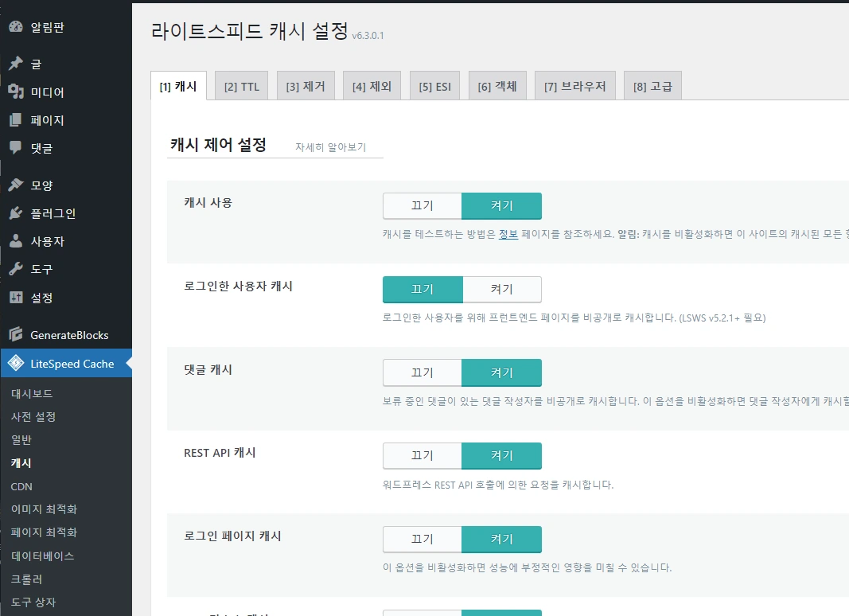The image size is (849, 616).
Task: Open the 캐시 submenu item
Action: click(x=21, y=463)
